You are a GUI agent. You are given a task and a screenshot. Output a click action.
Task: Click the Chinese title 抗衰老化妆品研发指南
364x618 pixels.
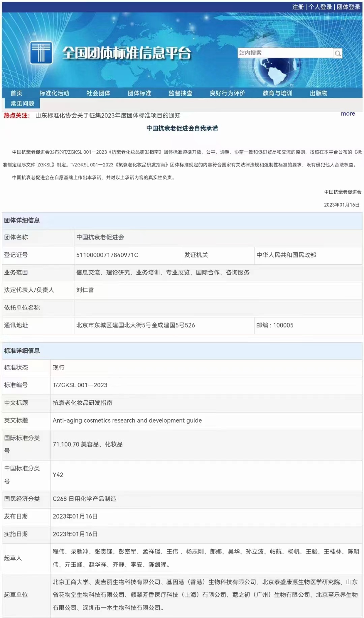83,403
